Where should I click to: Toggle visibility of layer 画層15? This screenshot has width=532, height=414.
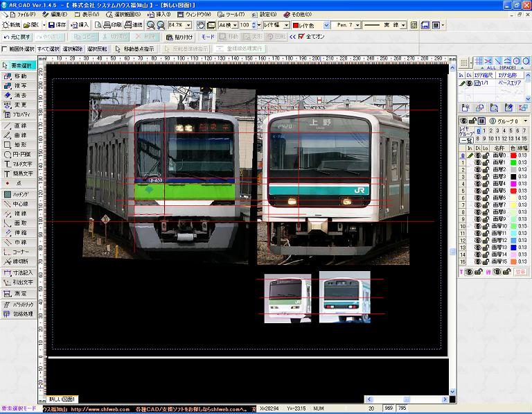click(x=478, y=261)
